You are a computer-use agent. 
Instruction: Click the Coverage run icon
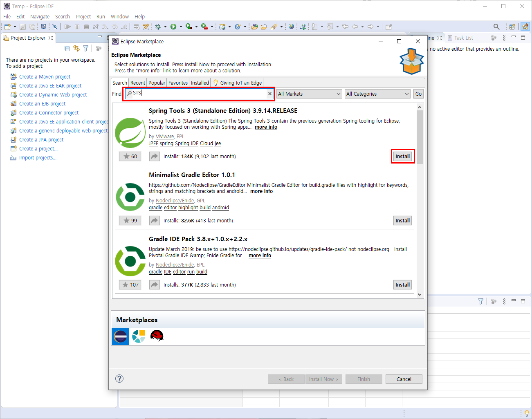pyautogui.click(x=189, y=27)
